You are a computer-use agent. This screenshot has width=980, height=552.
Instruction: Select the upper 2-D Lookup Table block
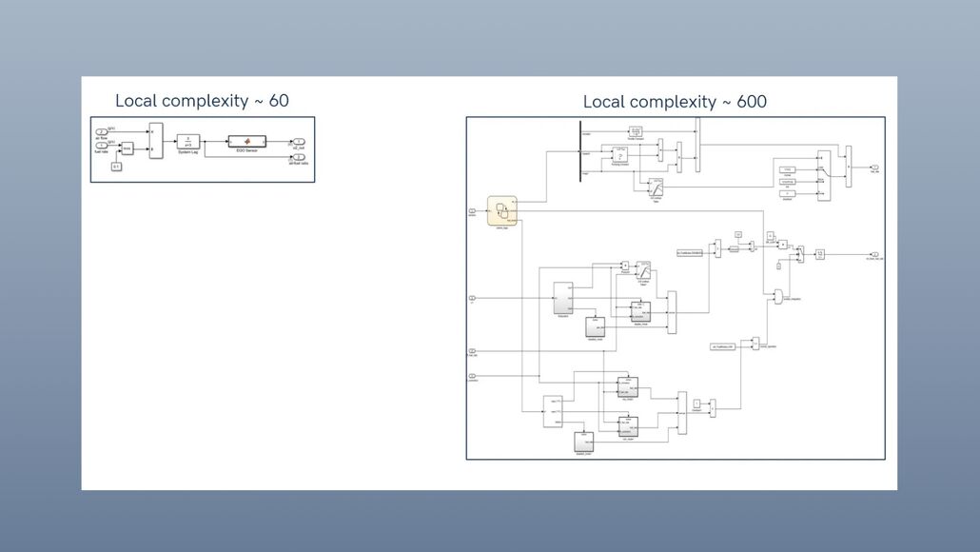(656, 189)
